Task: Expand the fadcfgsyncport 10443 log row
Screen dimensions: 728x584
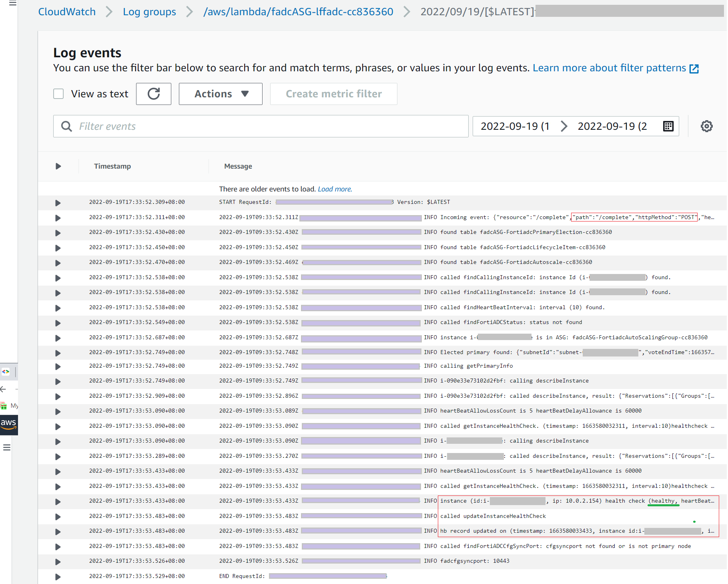Action: (x=58, y=561)
